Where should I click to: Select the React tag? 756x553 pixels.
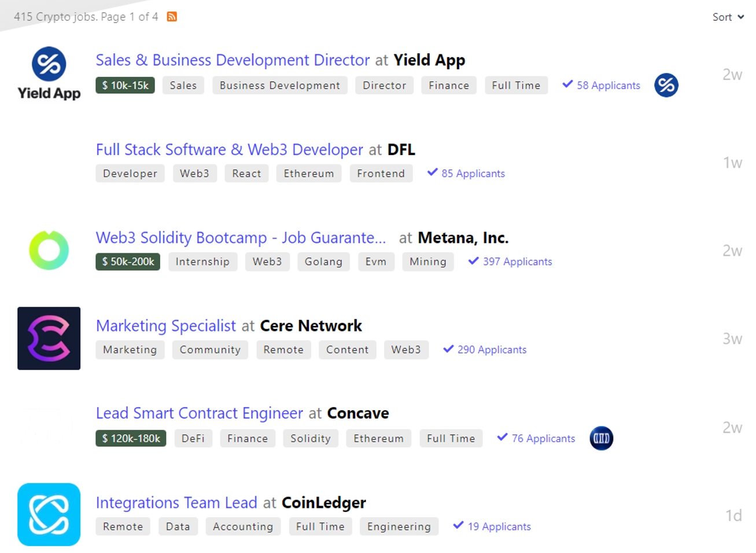[246, 174]
